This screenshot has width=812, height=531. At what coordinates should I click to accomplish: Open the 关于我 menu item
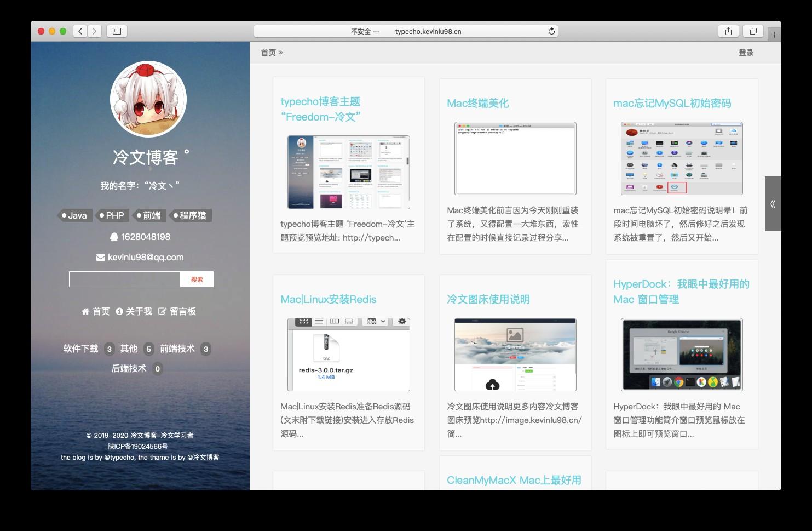click(x=134, y=311)
